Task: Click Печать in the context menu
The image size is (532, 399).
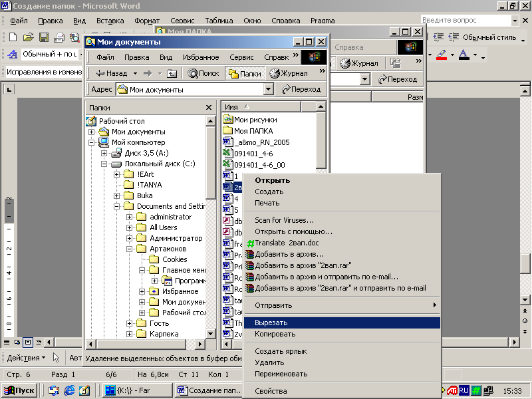Action: [342, 203]
